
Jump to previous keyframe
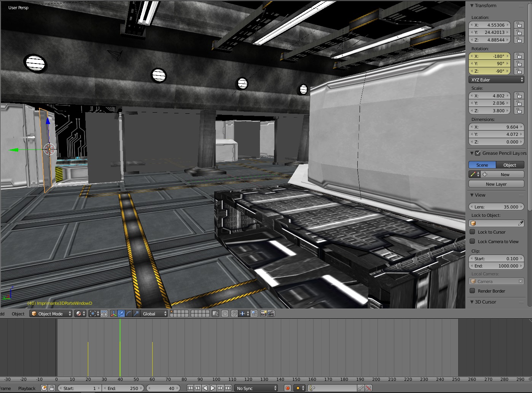[198, 388]
